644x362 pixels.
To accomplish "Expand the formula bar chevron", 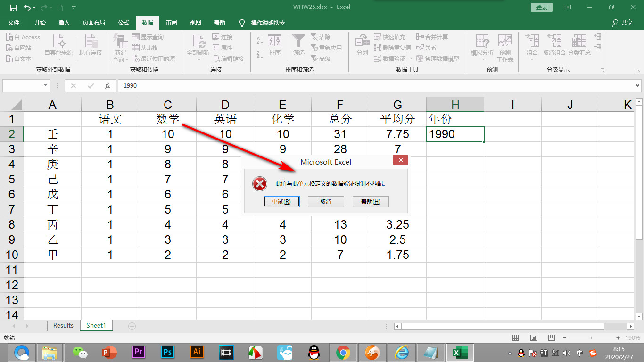I will [638, 86].
